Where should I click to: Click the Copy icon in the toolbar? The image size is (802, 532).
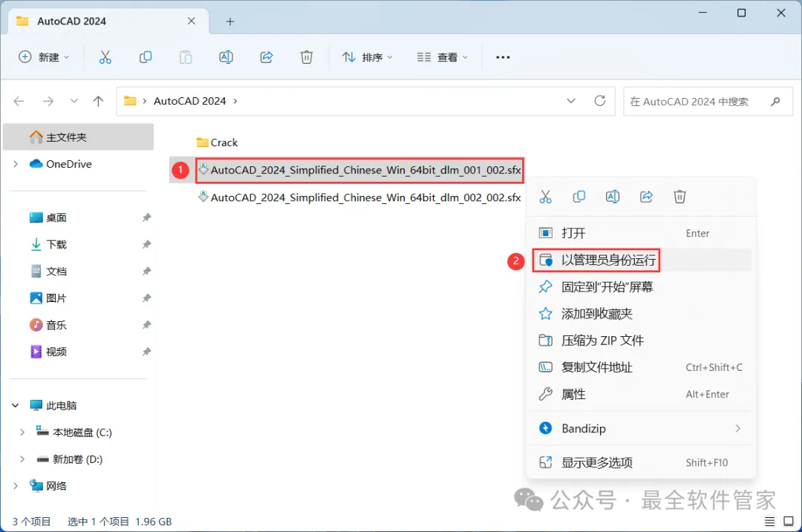pos(146,57)
